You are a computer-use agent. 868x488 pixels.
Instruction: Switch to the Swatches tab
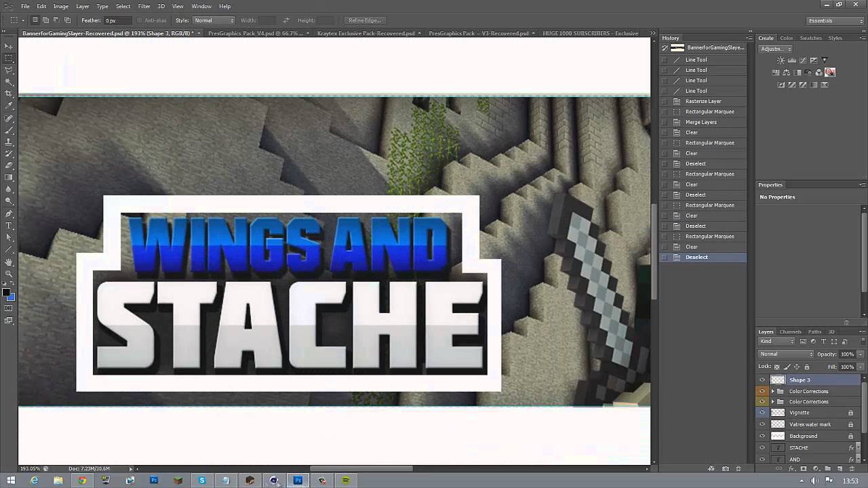pos(810,38)
